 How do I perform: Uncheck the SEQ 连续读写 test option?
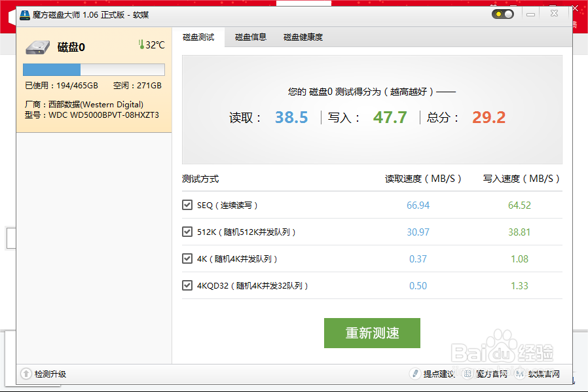click(x=187, y=205)
